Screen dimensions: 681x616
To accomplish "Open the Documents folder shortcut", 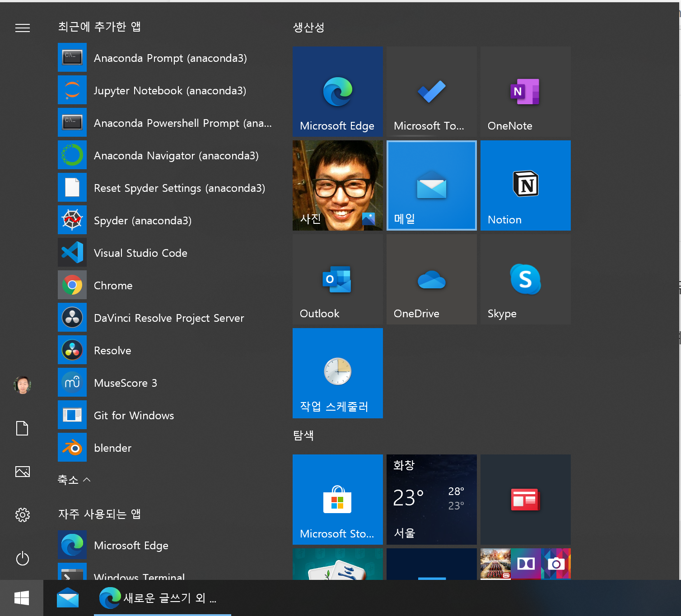I will coord(22,428).
